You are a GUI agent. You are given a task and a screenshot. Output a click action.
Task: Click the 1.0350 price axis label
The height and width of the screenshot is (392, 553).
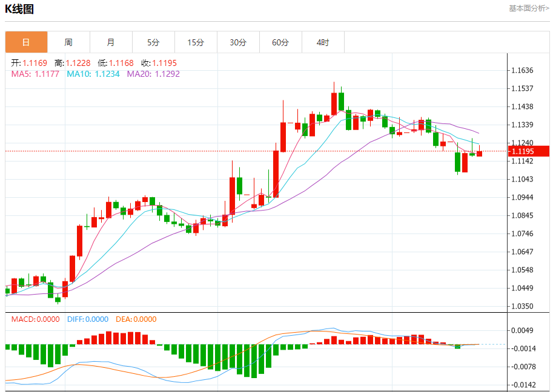pyautogui.click(x=522, y=307)
